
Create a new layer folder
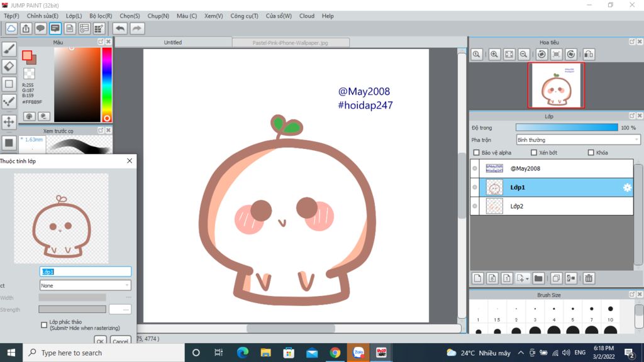click(538, 278)
